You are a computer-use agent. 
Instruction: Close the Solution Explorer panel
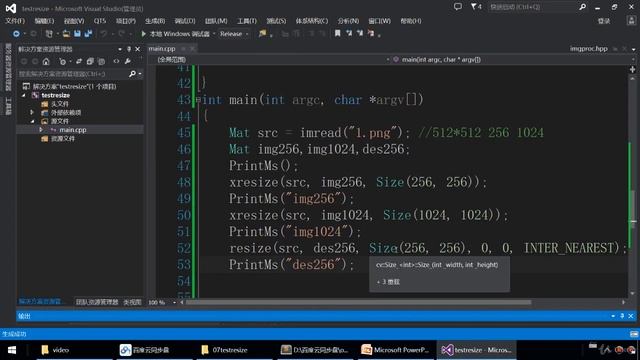click(x=138, y=49)
